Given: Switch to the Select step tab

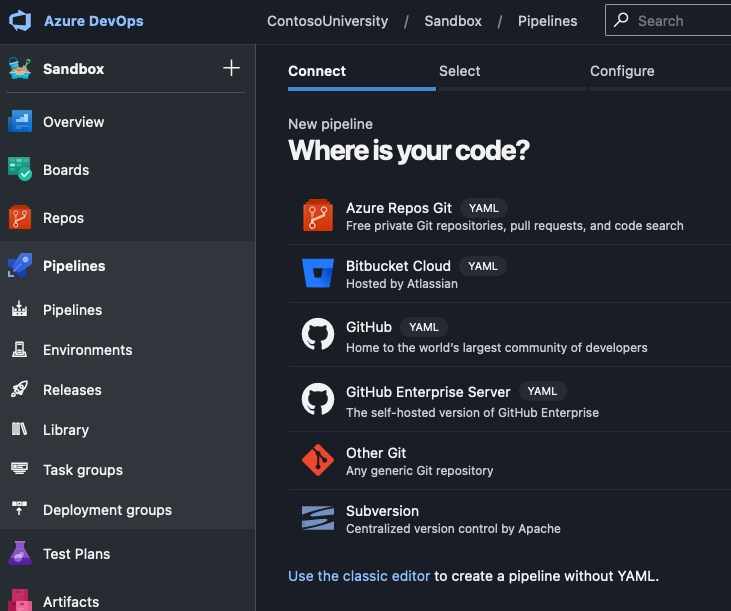Looking at the screenshot, I should pos(459,71).
